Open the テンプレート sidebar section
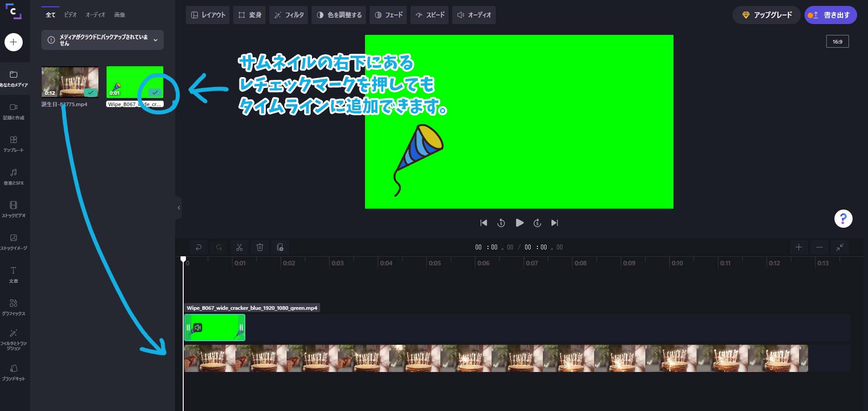The width and height of the screenshot is (868, 411). coord(14,143)
